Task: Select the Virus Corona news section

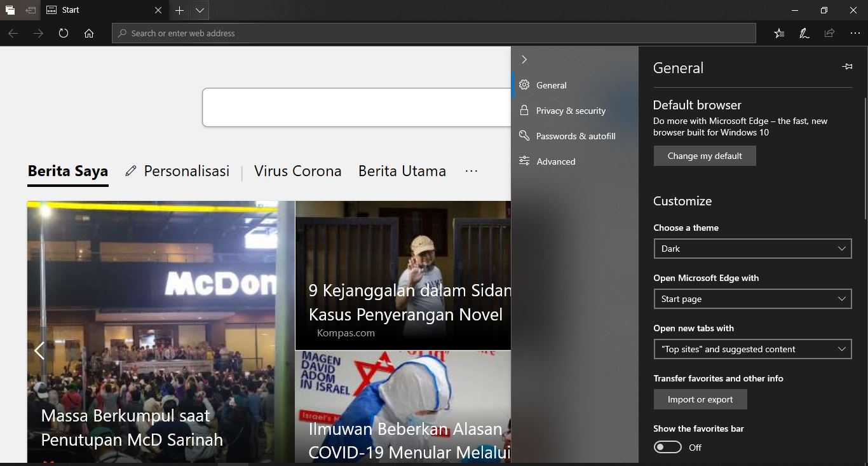Action: coord(297,170)
